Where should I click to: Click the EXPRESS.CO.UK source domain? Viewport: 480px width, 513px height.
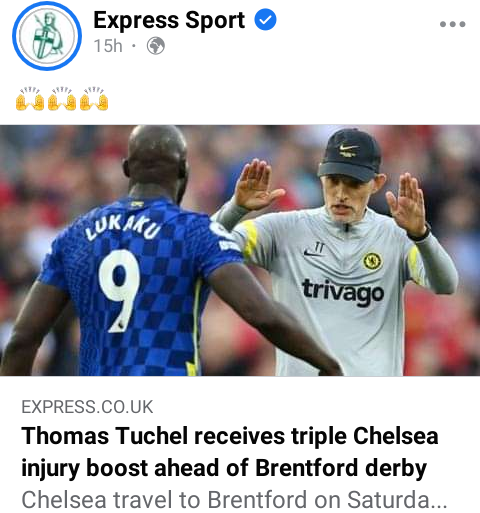coord(87,407)
